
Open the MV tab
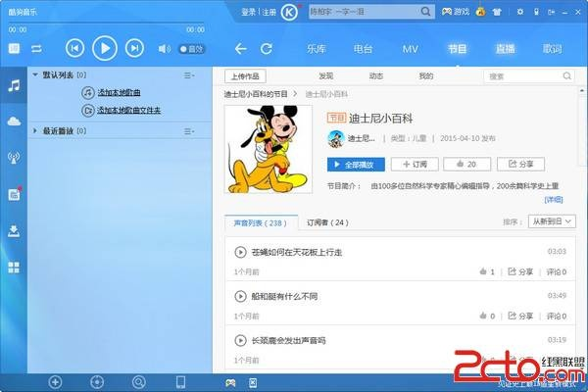[x=410, y=49]
